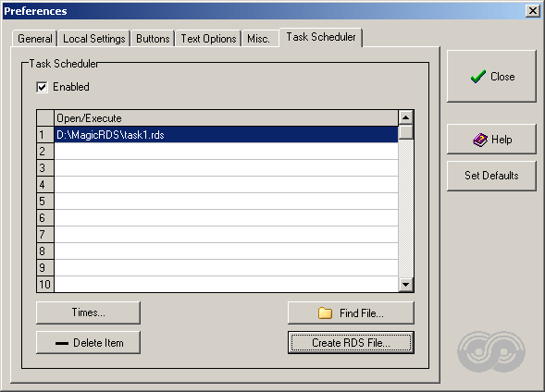
Task: Select the D:\MagicRDS\task1.rds entry
Action: (x=226, y=134)
